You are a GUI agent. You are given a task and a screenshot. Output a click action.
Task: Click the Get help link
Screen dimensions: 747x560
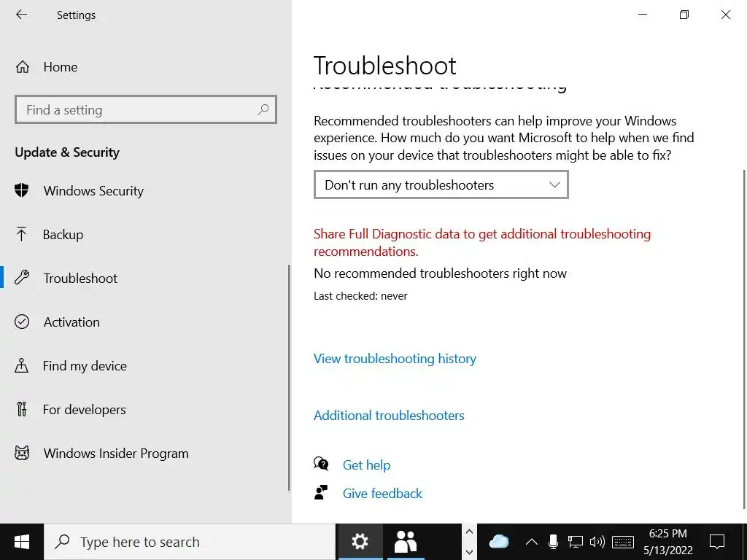[x=366, y=465]
